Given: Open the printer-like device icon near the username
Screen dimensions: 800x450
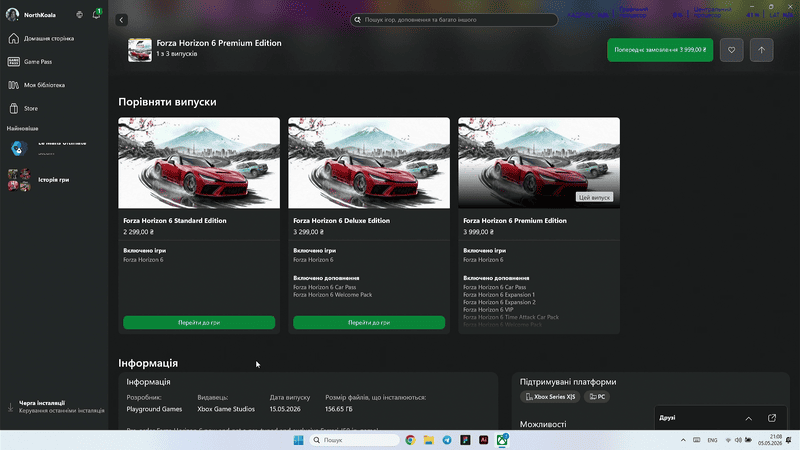Looking at the screenshot, I should pyautogui.click(x=80, y=15).
